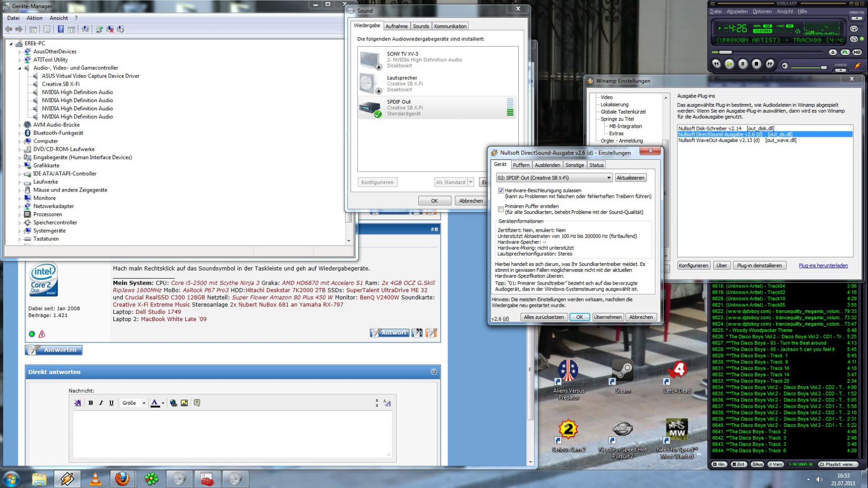The image size is (868, 488).
Task: Toggle Primären Puffer erstellen checkbox
Action: pyautogui.click(x=501, y=209)
